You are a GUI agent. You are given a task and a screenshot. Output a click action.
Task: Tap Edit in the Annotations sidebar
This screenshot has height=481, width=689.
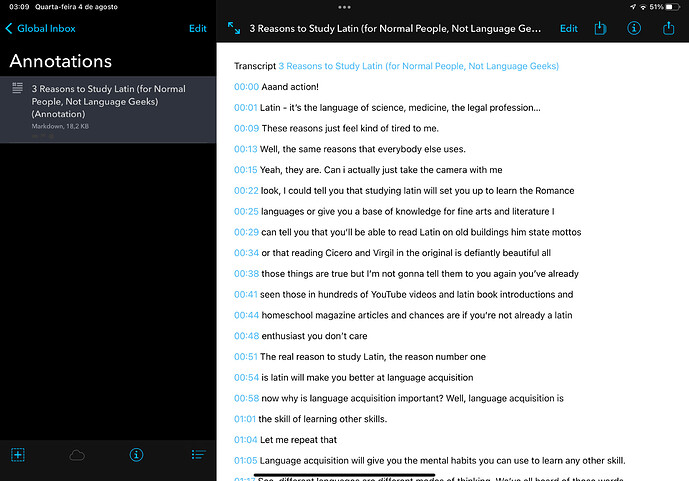click(198, 29)
